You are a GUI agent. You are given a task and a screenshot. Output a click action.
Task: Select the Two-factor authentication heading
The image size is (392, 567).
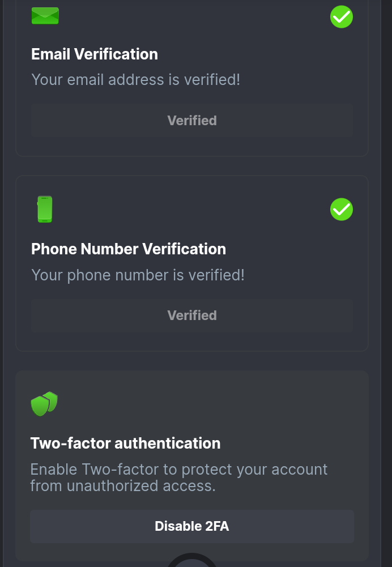click(125, 443)
